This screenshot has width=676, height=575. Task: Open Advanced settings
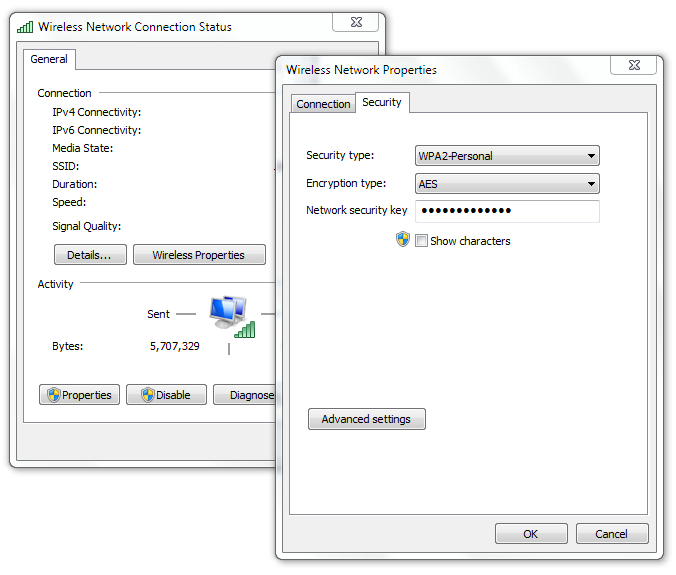[366, 420]
